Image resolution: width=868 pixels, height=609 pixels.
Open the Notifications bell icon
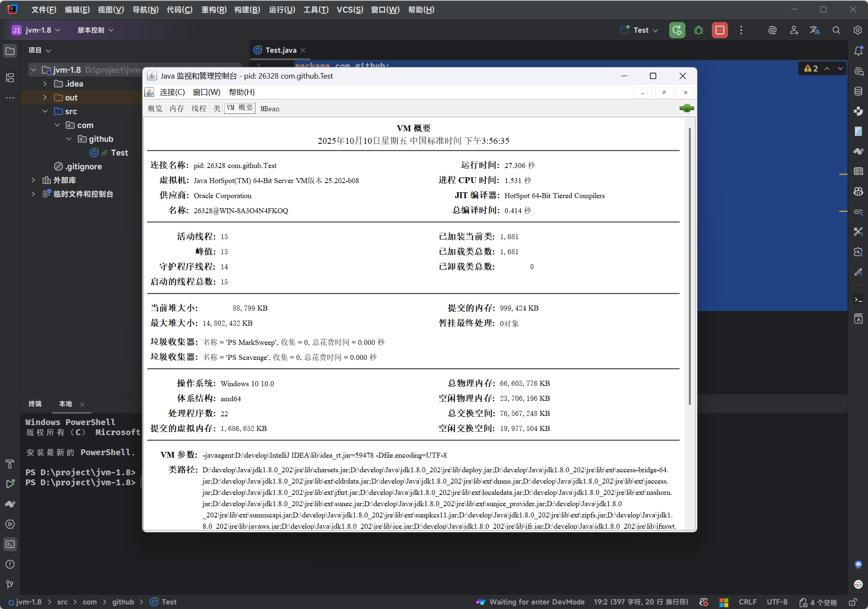pos(858,51)
